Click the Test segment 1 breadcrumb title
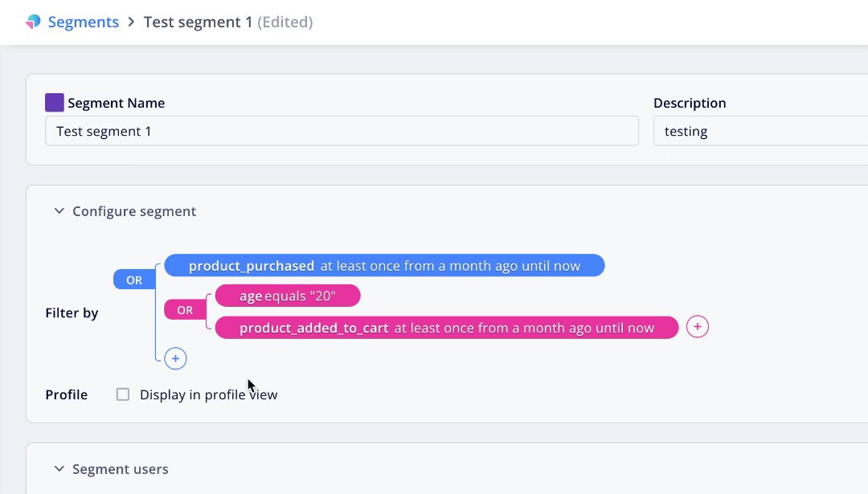This screenshot has width=868, height=494. point(198,22)
